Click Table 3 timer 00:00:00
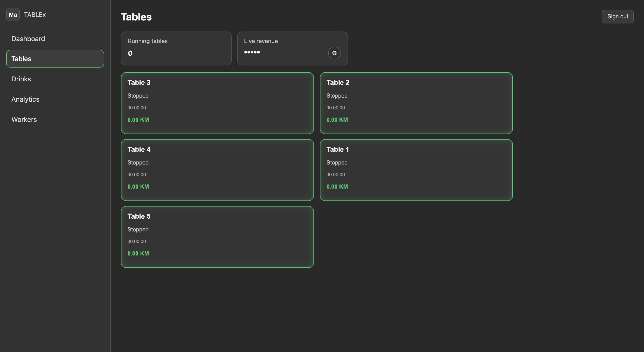Image resolution: width=644 pixels, height=352 pixels. (137, 108)
